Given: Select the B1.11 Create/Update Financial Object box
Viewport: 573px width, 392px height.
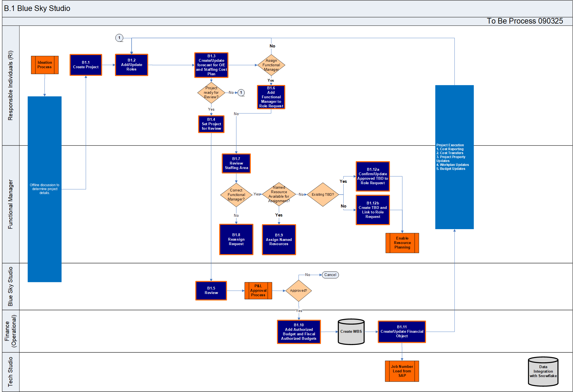Looking at the screenshot, I should coord(402,332).
